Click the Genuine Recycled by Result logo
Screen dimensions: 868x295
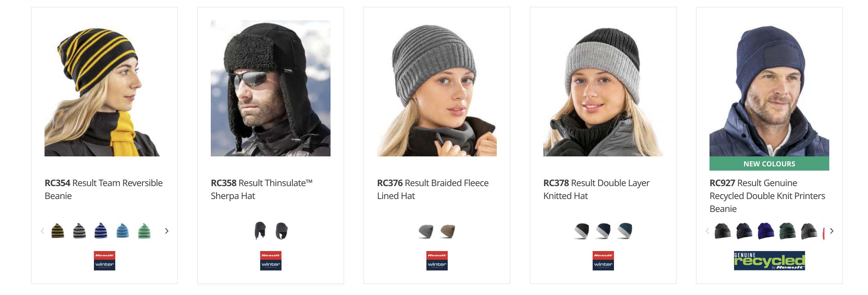point(769,261)
